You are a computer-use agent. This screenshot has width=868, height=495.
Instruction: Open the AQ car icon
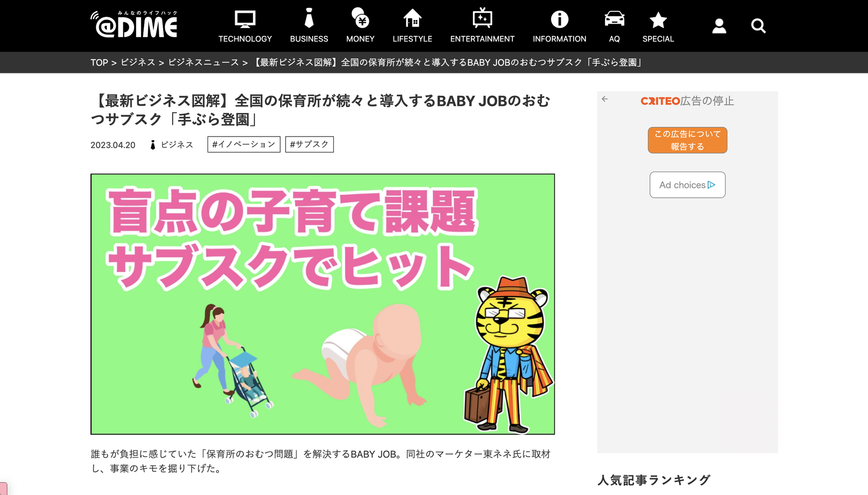(615, 19)
